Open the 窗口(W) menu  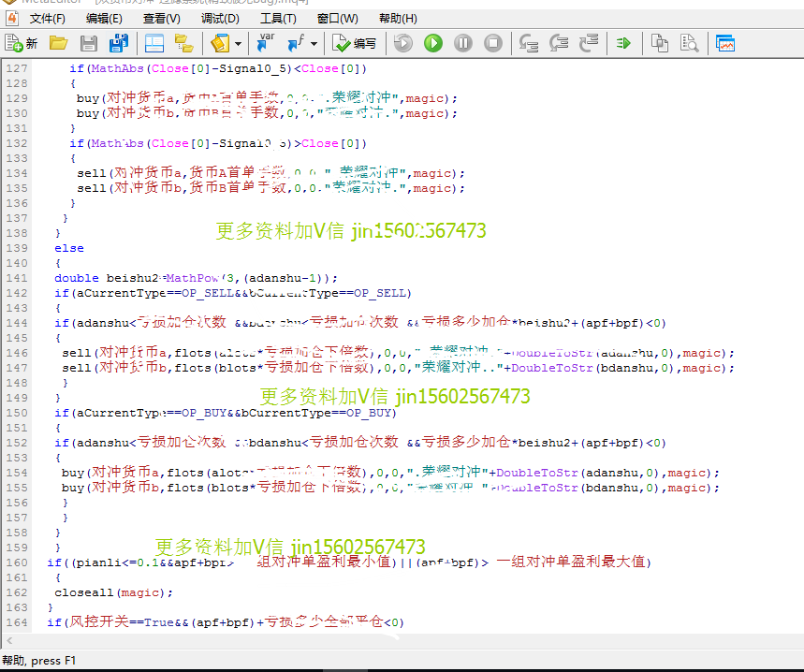pos(337,19)
